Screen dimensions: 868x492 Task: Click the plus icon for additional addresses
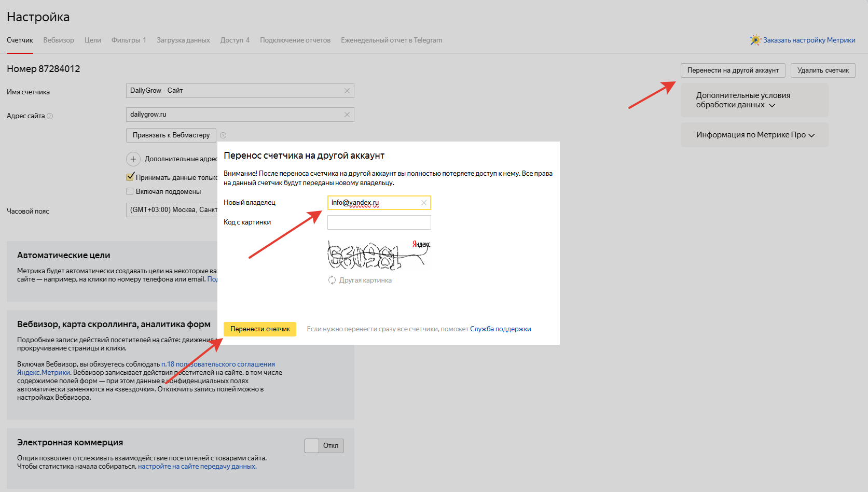pyautogui.click(x=133, y=159)
